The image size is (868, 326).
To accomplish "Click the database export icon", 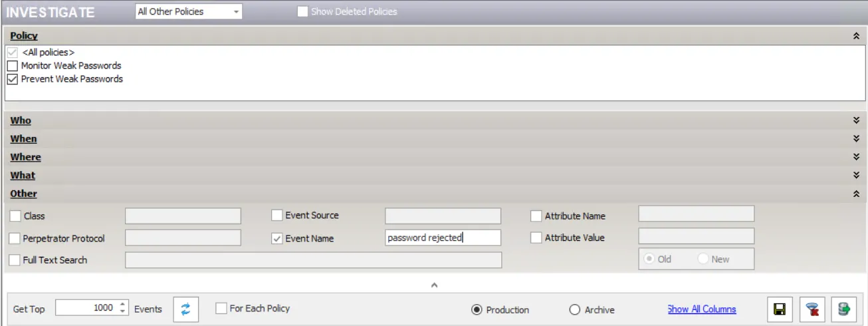I will click(843, 309).
